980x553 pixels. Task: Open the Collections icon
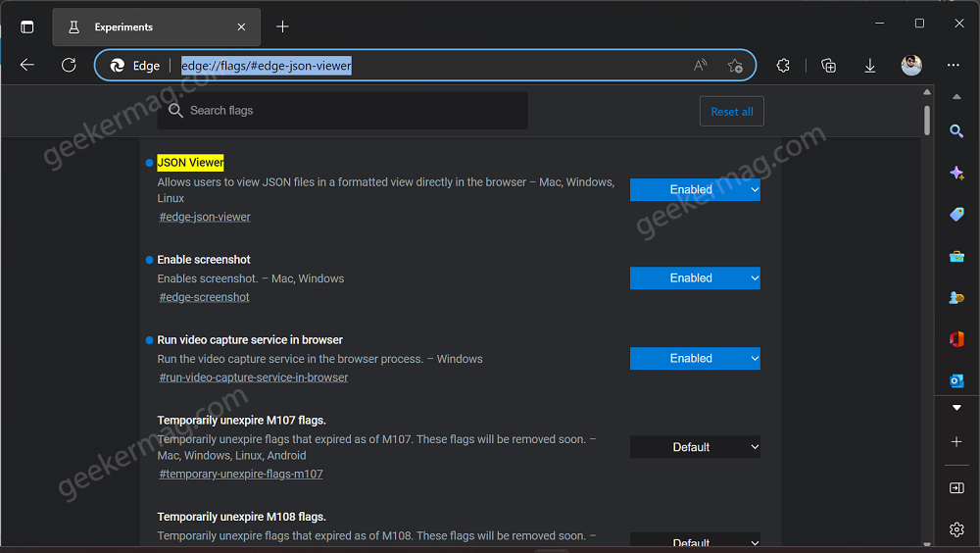(x=828, y=65)
